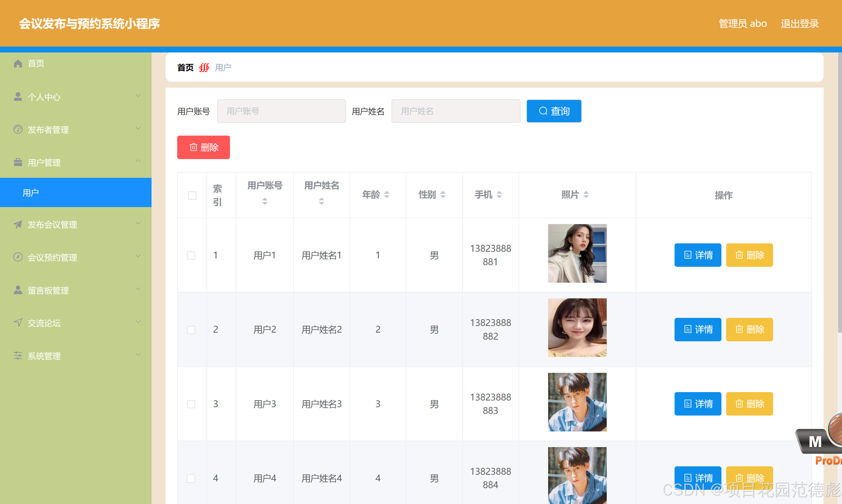Collapse the 用户管理 menu chevron

tap(138, 161)
